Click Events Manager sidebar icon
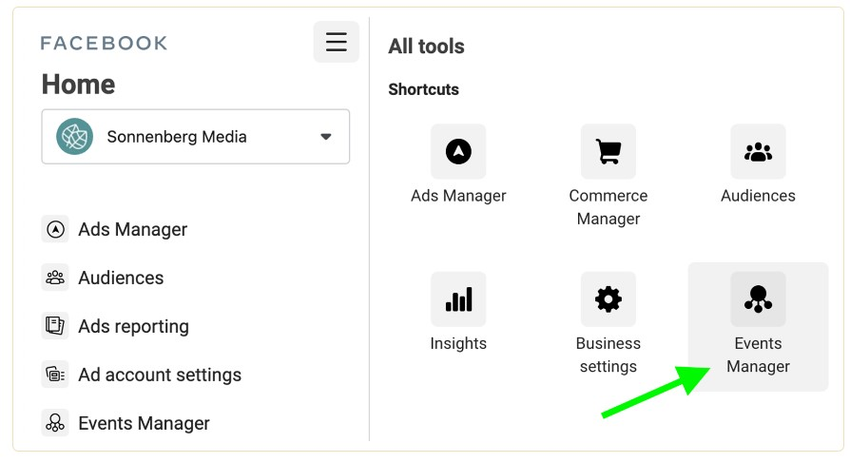Image resolution: width=850 pixels, height=461 pixels. 55,423
